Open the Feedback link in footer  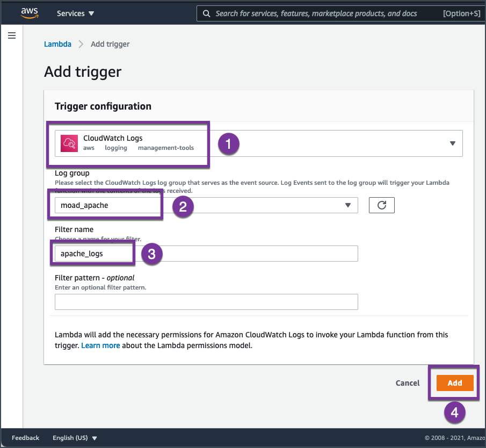[25, 438]
